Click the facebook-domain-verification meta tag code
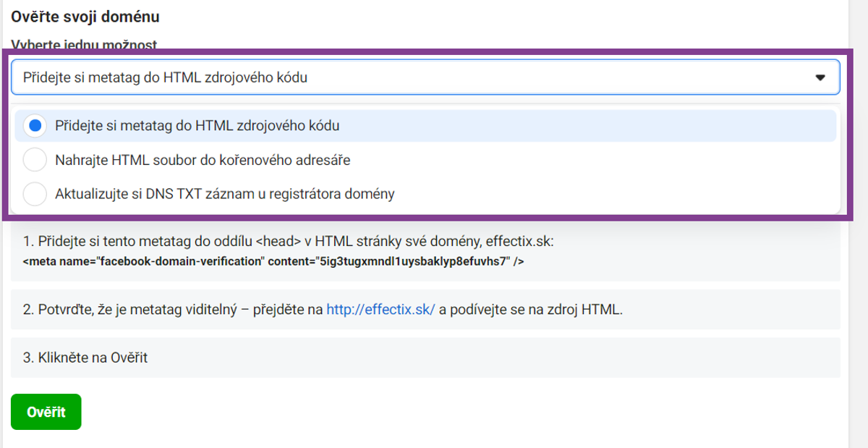Viewport: 868px width, 448px height. (273, 261)
